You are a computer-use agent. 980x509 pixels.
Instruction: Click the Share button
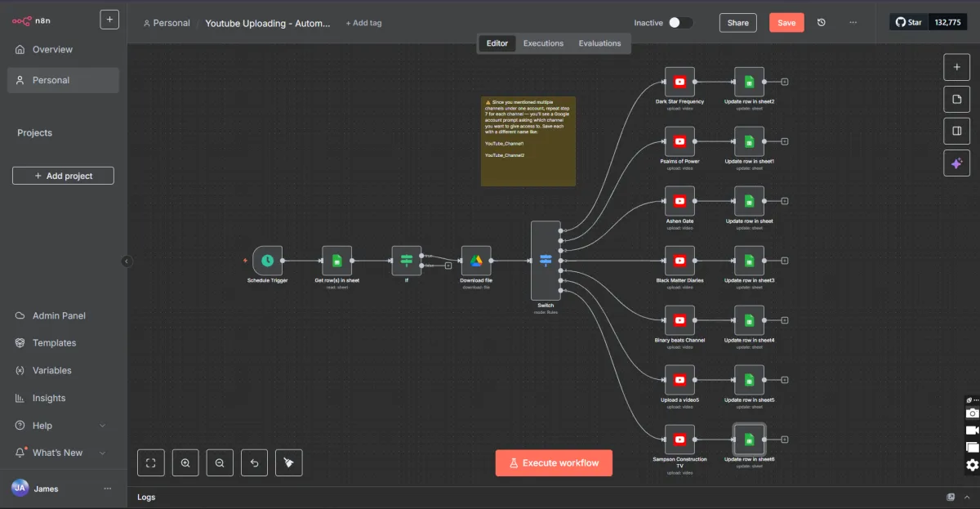(737, 23)
